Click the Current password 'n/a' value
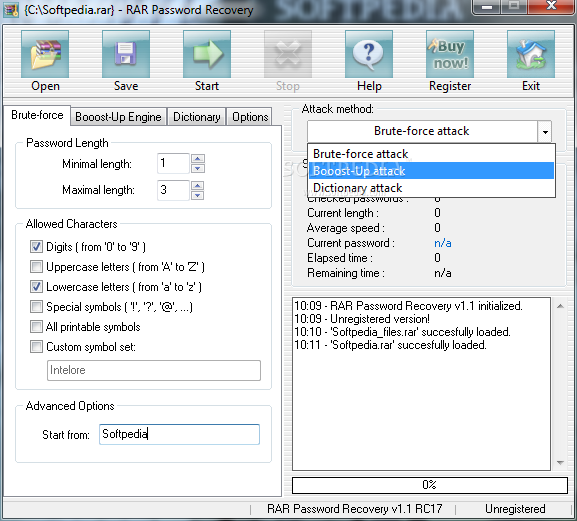Screen dimensions: 577x521 443,243
